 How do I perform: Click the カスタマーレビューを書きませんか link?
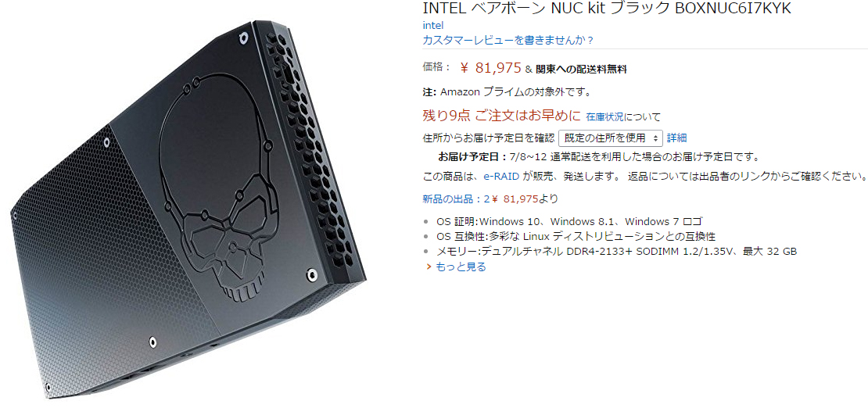(508, 41)
